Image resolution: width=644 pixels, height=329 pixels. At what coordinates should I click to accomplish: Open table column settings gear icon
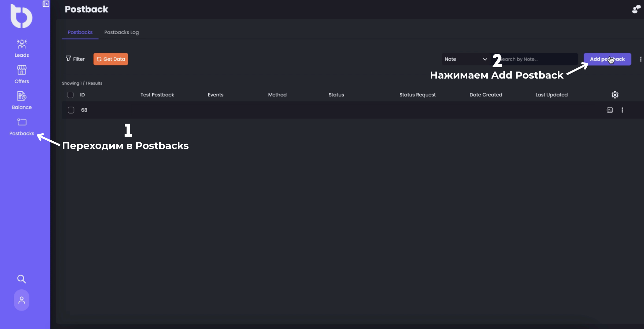(615, 95)
